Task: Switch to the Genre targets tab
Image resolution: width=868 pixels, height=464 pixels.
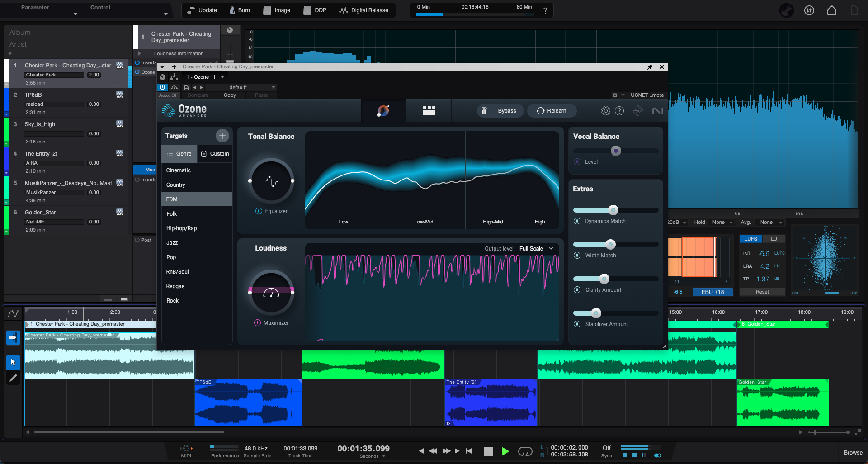Action: pos(179,154)
